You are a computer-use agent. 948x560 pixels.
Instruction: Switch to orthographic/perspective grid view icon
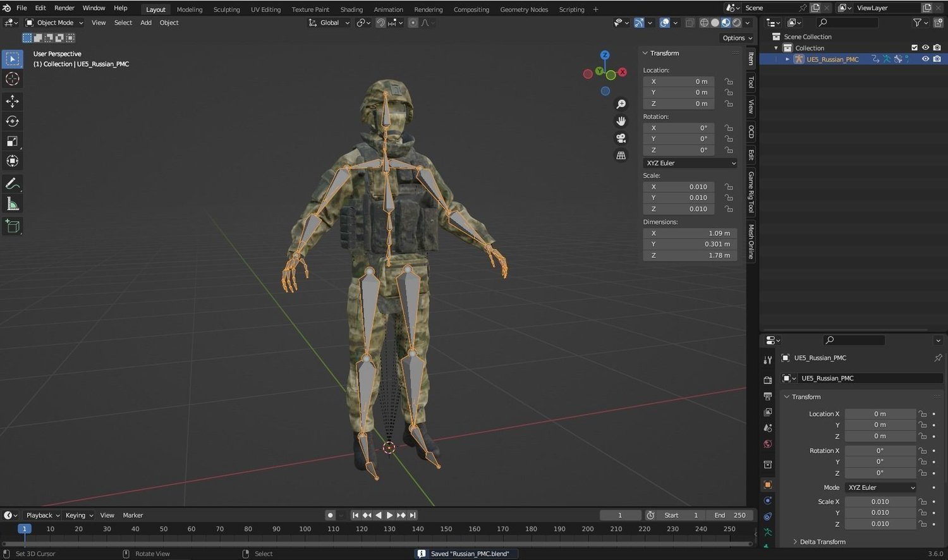(x=621, y=155)
